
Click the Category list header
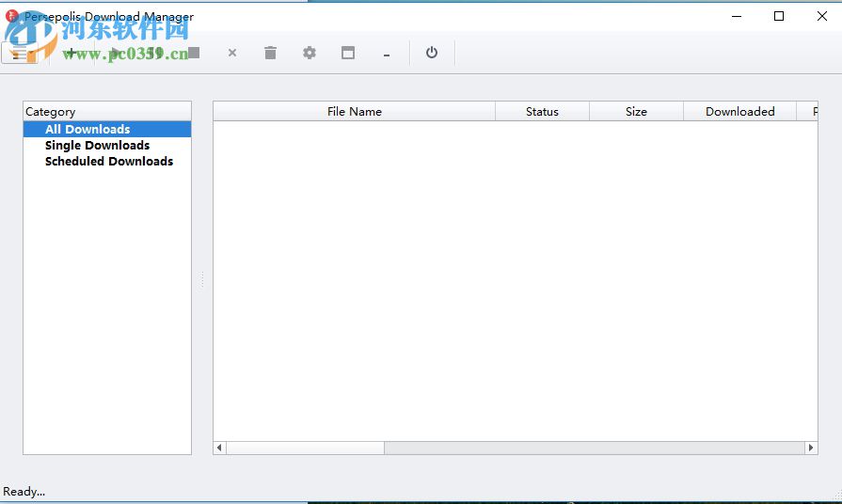pyautogui.click(x=107, y=112)
